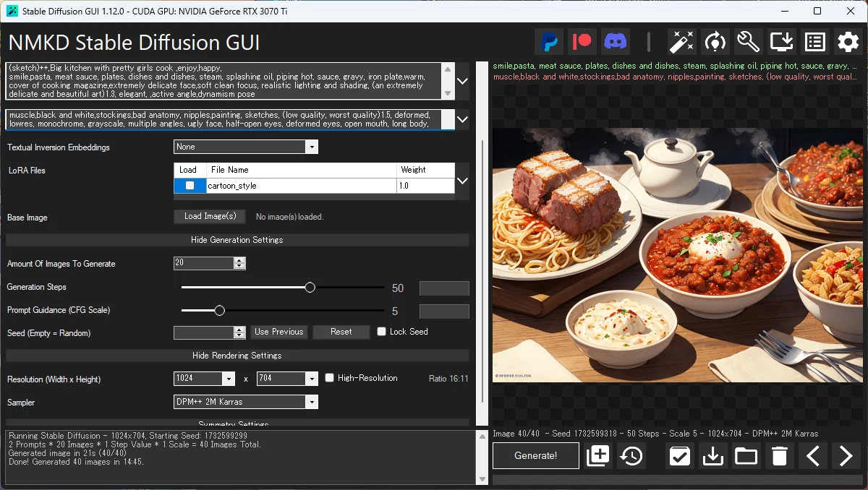This screenshot has width=868, height=490.
Task: Open the Sampler DPM++ 2M Karras dropdown
Action: click(246, 402)
